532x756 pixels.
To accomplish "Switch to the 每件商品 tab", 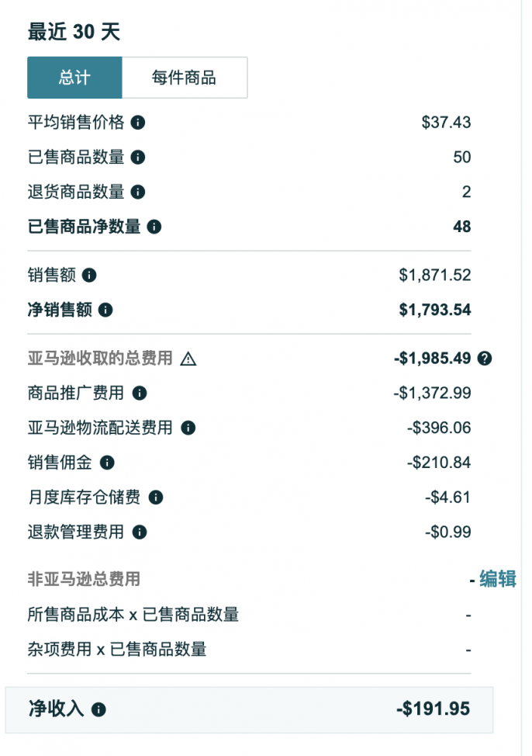I will [x=185, y=78].
